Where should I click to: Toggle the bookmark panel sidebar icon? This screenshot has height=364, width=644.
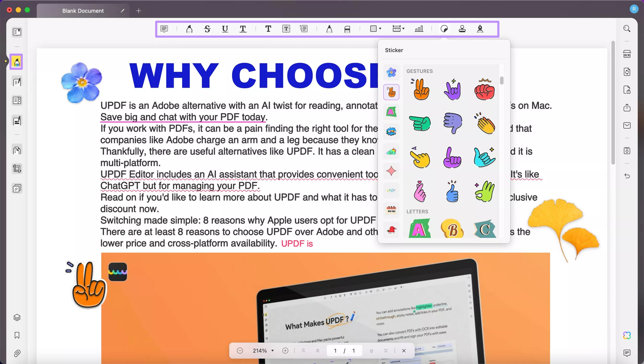tap(17, 335)
